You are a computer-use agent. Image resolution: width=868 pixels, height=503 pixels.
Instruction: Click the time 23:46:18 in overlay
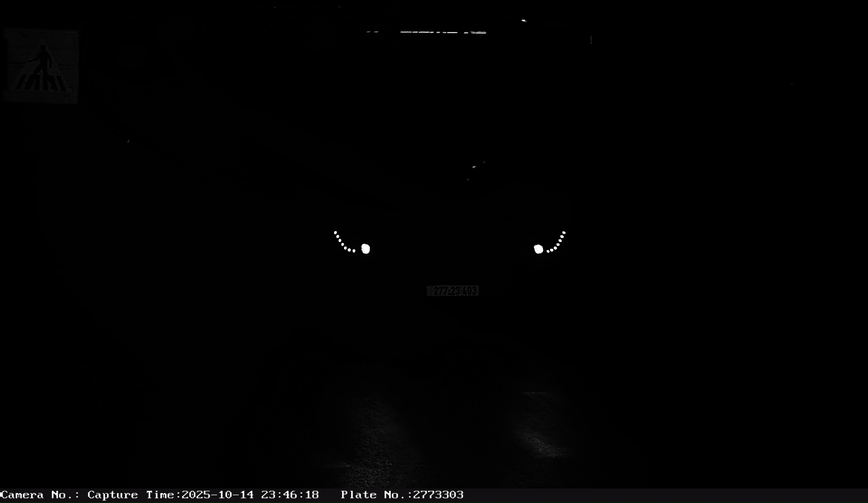click(x=290, y=495)
